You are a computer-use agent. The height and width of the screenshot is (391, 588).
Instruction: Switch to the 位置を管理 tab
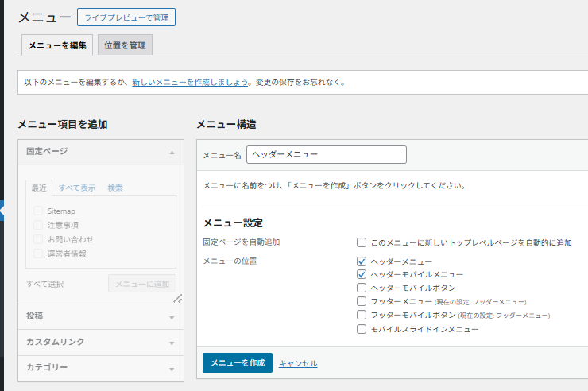125,45
